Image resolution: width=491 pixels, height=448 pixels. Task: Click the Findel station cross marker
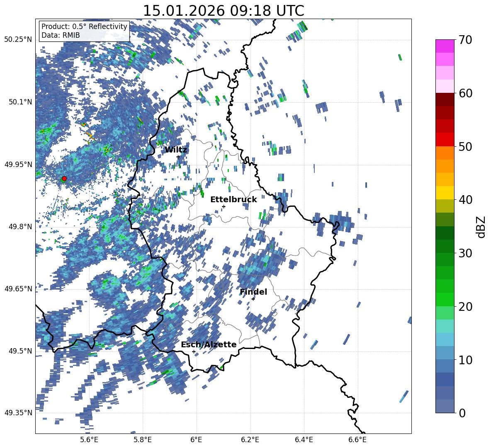[253, 299]
